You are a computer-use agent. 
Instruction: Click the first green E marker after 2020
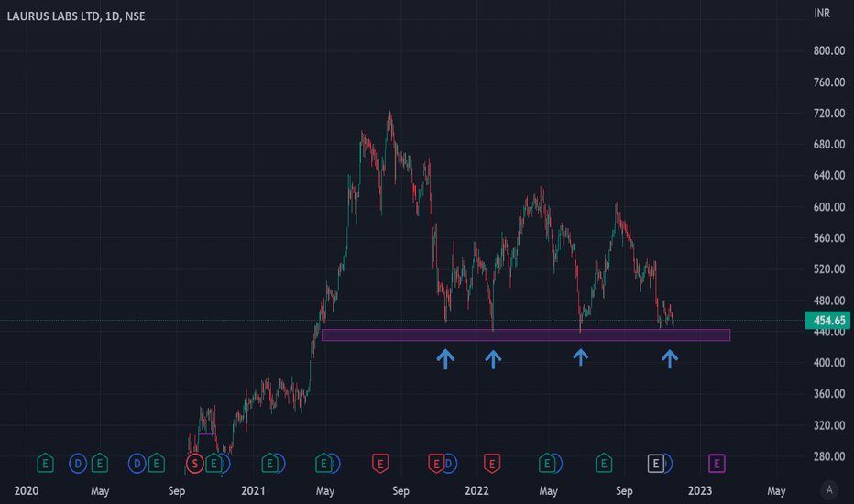pos(45,464)
